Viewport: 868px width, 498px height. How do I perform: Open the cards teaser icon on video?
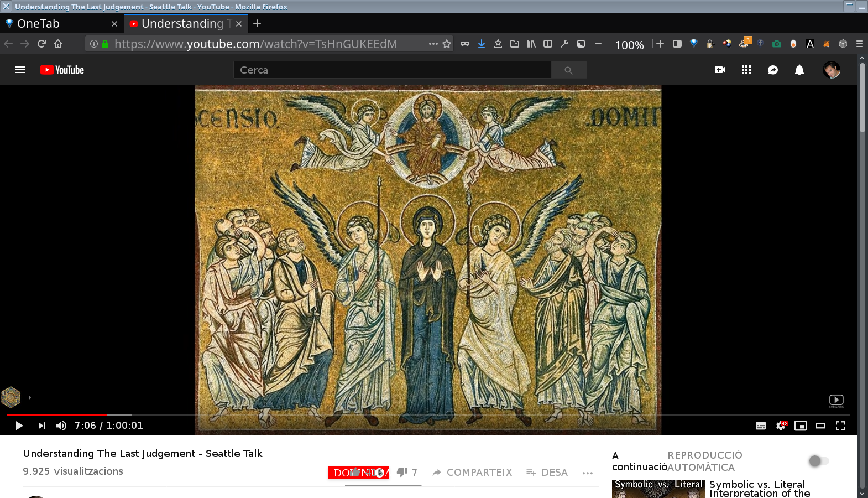[11, 397]
